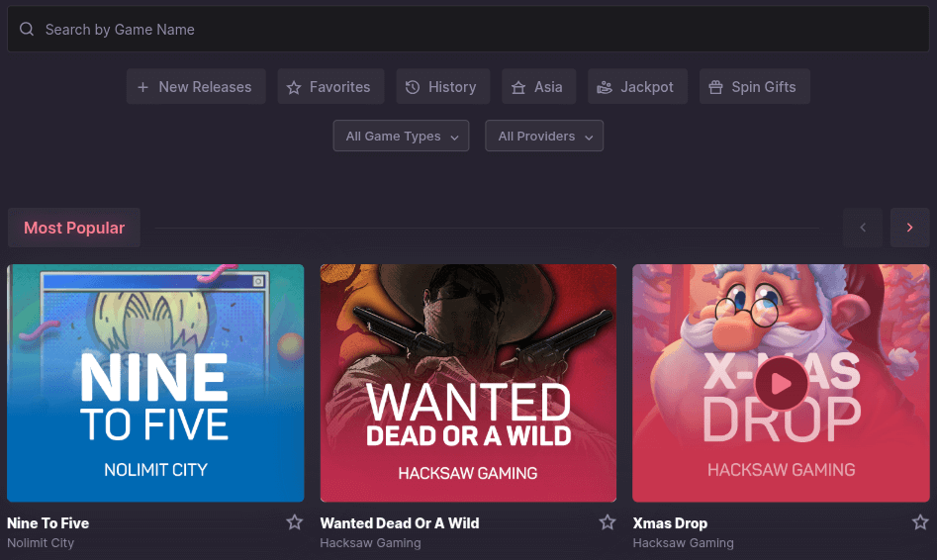937x560 pixels.
Task: Click the Most Popular section heading
Action: pos(74,228)
